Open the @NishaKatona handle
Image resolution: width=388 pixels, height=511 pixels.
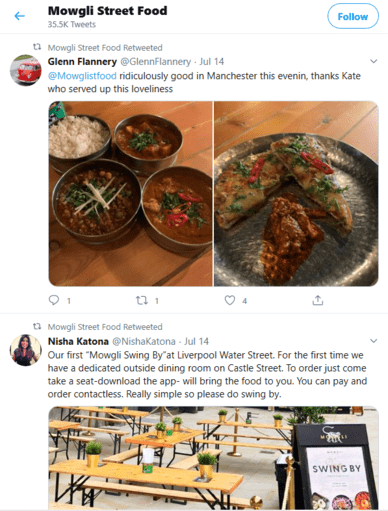coord(144,341)
